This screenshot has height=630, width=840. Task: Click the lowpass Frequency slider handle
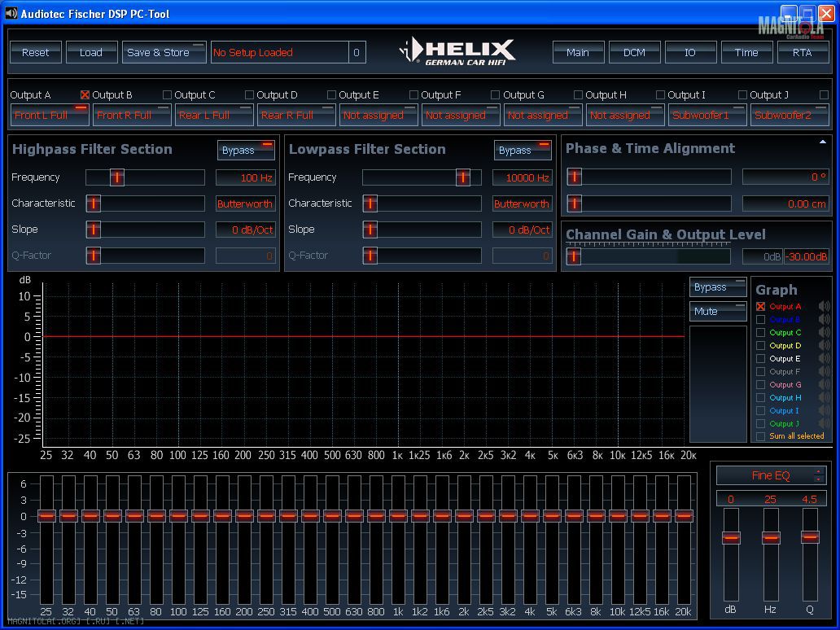coord(463,177)
